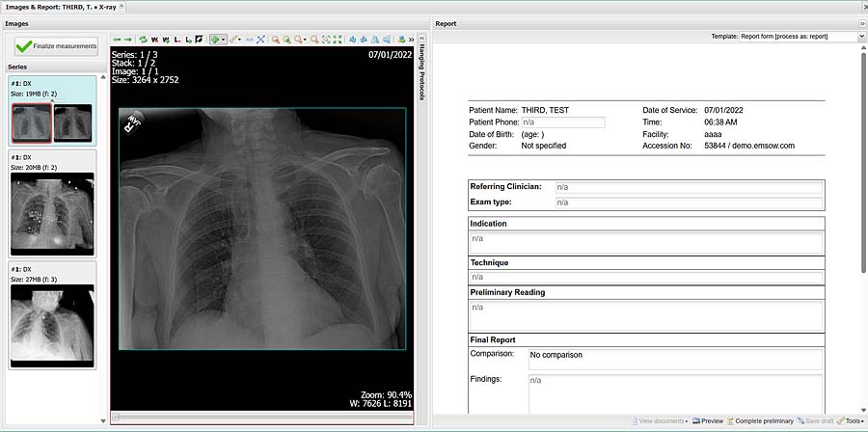Click the image stack slider below the viewer
868x432 pixels.
[261, 418]
